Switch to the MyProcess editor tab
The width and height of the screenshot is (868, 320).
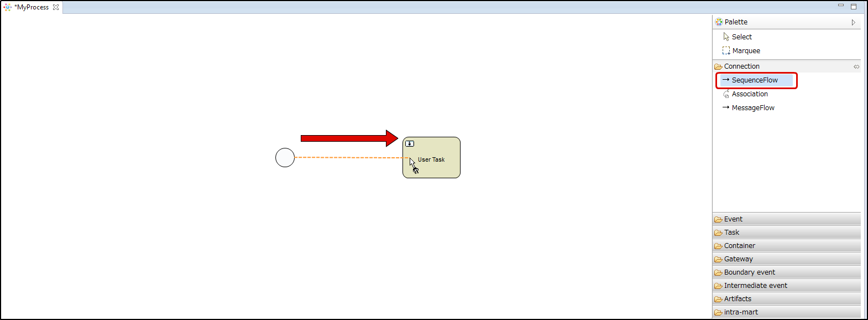(x=32, y=7)
